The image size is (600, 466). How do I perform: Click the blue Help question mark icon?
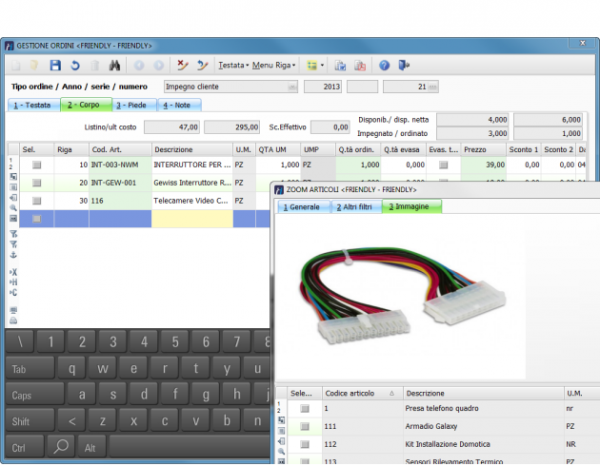[x=384, y=65]
